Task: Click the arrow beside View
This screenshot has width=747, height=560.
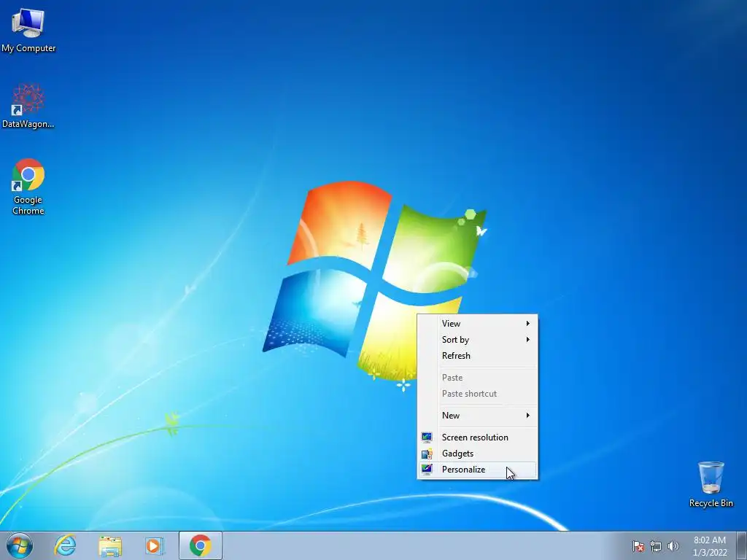Action: click(x=528, y=323)
